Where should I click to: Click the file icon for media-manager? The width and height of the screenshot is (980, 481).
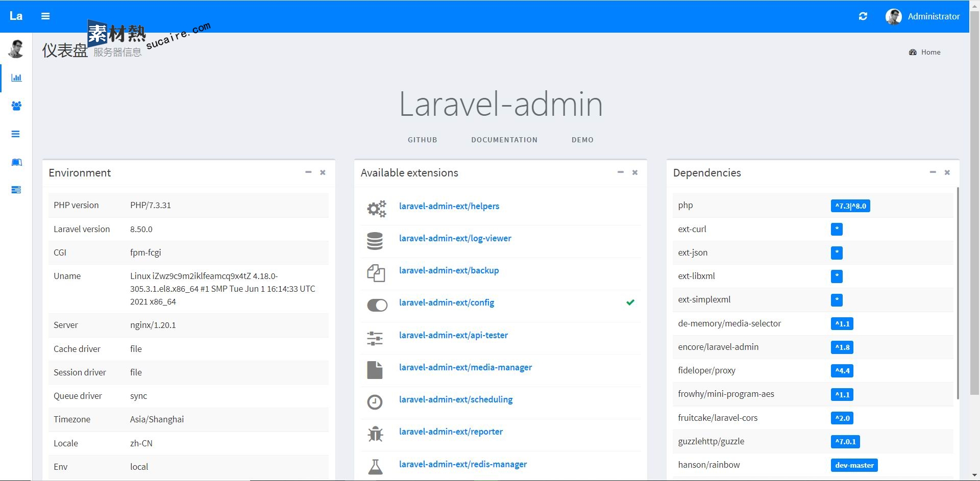coord(375,370)
